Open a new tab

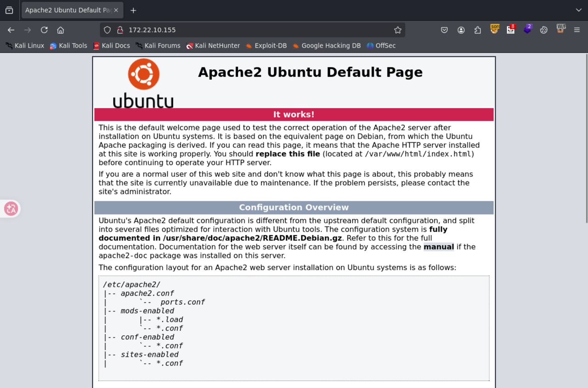coord(133,10)
